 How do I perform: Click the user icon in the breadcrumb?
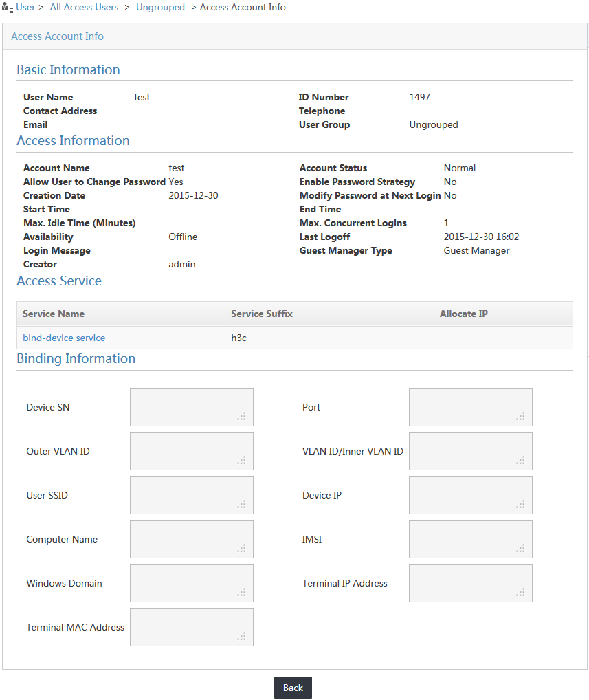[x=8, y=8]
